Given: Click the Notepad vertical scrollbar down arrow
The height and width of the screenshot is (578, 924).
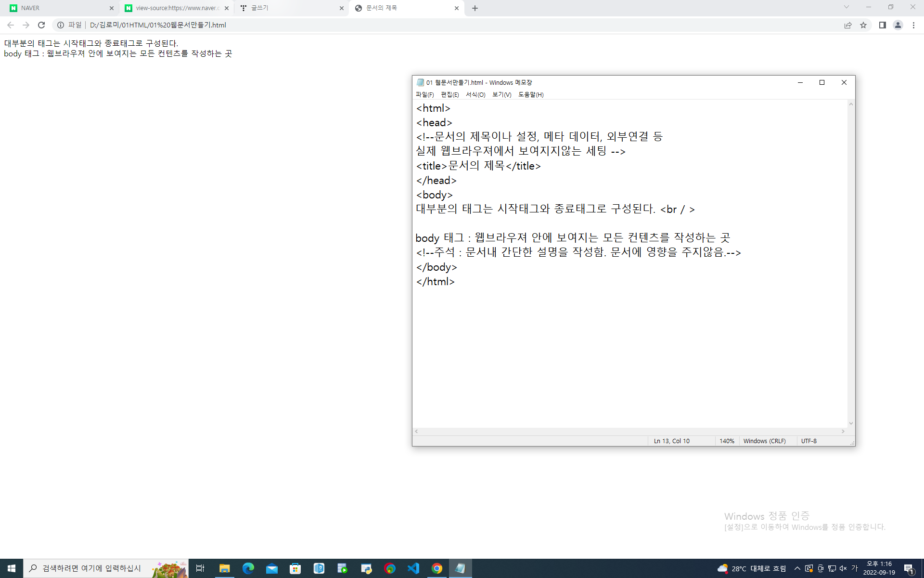Looking at the screenshot, I should click(851, 423).
